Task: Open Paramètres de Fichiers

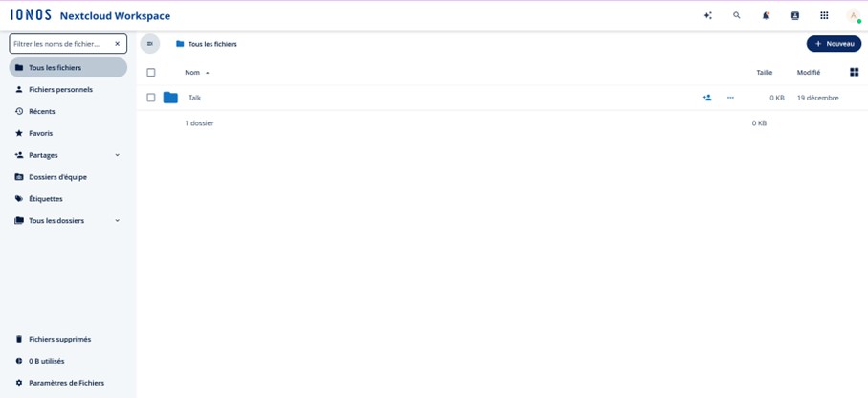Action: [x=66, y=383]
